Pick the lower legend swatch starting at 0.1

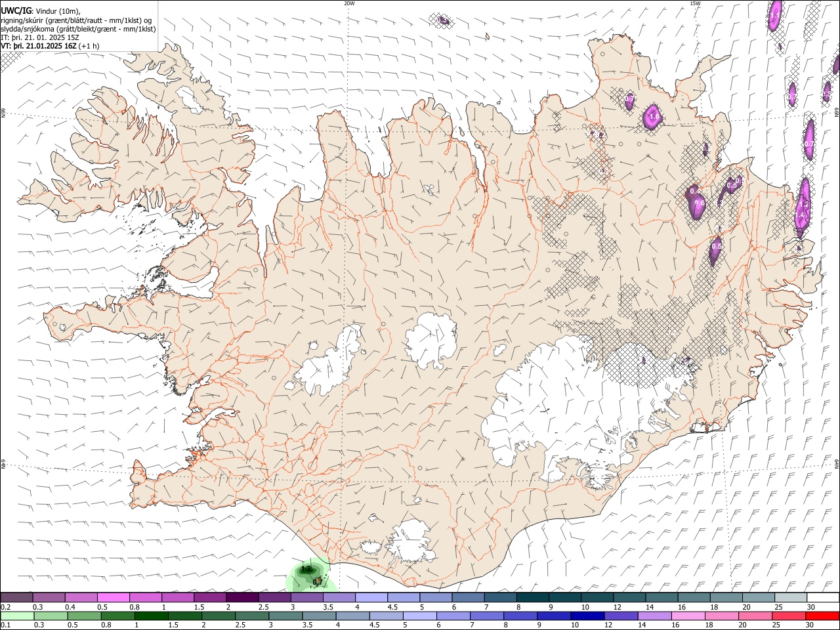pyautogui.click(x=17, y=616)
